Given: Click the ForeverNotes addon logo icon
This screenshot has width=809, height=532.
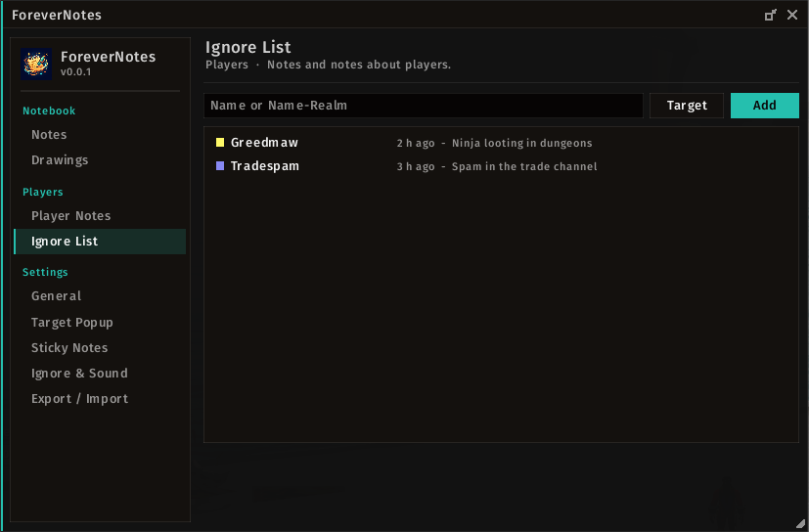Looking at the screenshot, I should (36, 64).
